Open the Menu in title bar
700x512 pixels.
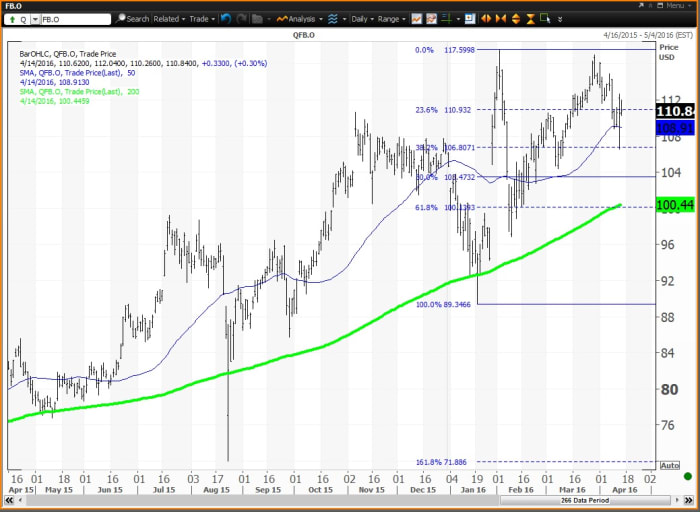[681, 6]
